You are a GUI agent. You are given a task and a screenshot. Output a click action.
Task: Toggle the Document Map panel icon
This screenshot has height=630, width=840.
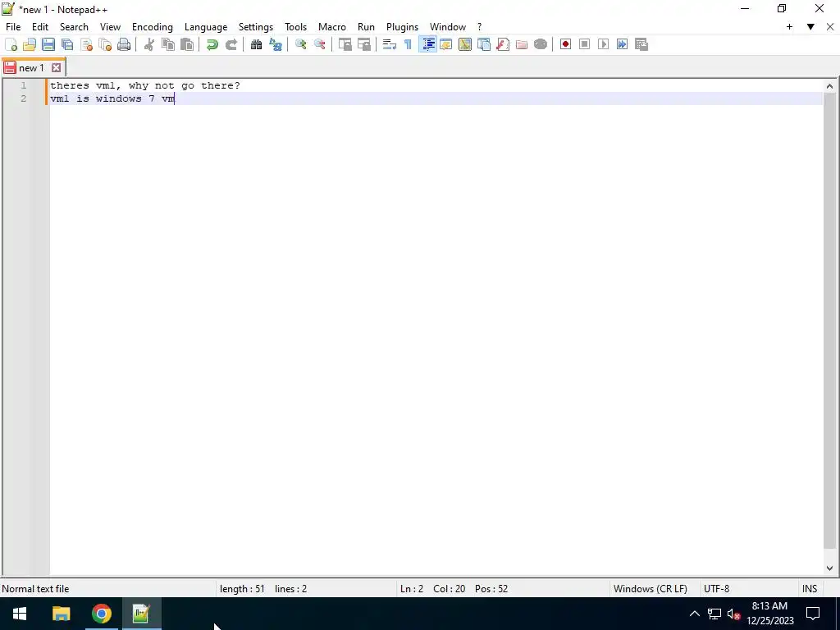pos(465,44)
